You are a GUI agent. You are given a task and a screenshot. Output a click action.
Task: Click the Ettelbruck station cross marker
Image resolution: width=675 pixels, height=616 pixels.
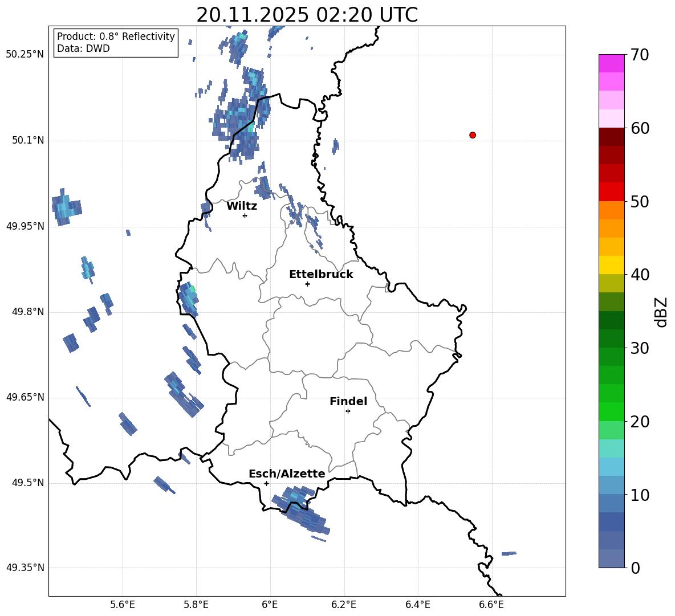[x=307, y=284]
